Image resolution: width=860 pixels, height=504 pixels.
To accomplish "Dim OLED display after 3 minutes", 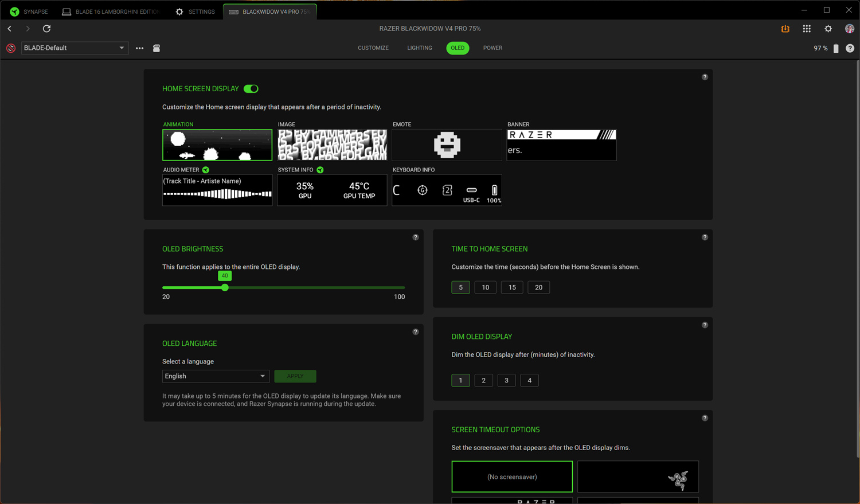I will tap(506, 380).
